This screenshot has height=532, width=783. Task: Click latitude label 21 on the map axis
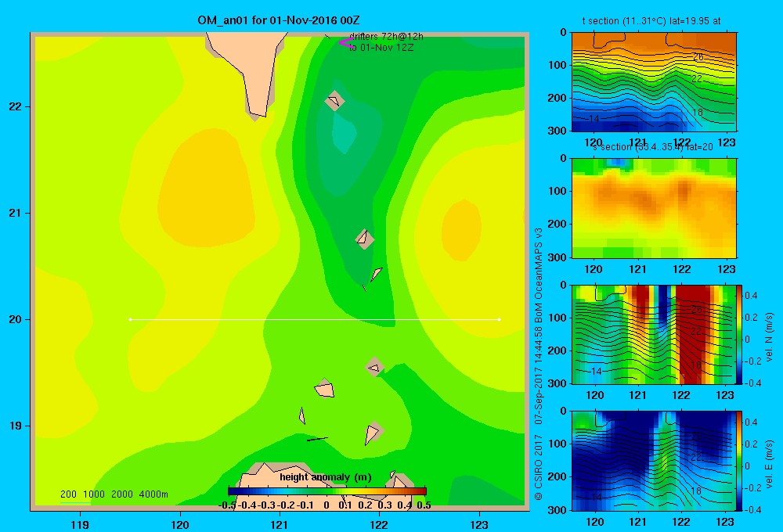(x=16, y=213)
